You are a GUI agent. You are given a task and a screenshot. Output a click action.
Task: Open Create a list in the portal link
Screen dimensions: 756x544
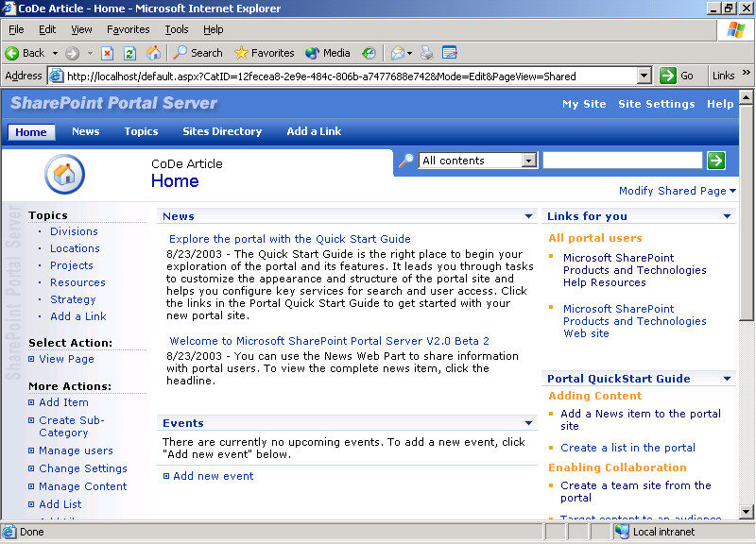pyautogui.click(x=627, y=448)
